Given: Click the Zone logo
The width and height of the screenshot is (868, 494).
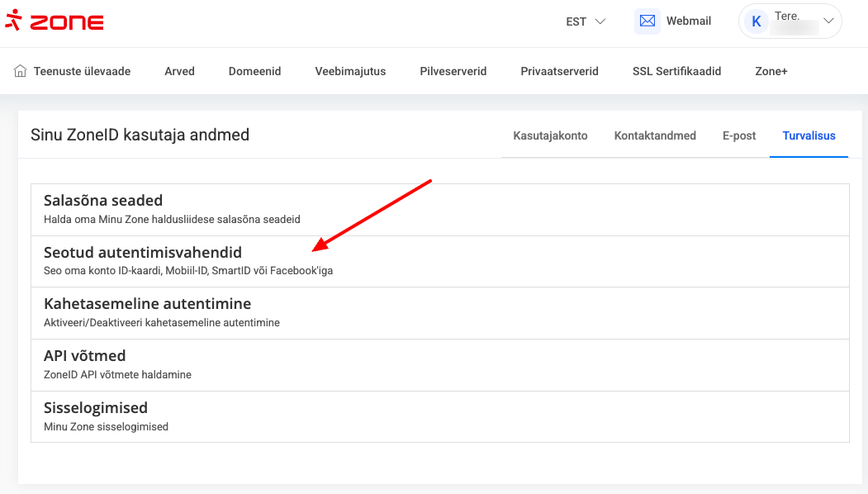Looking at the screenshot, I should coord(55,21).
